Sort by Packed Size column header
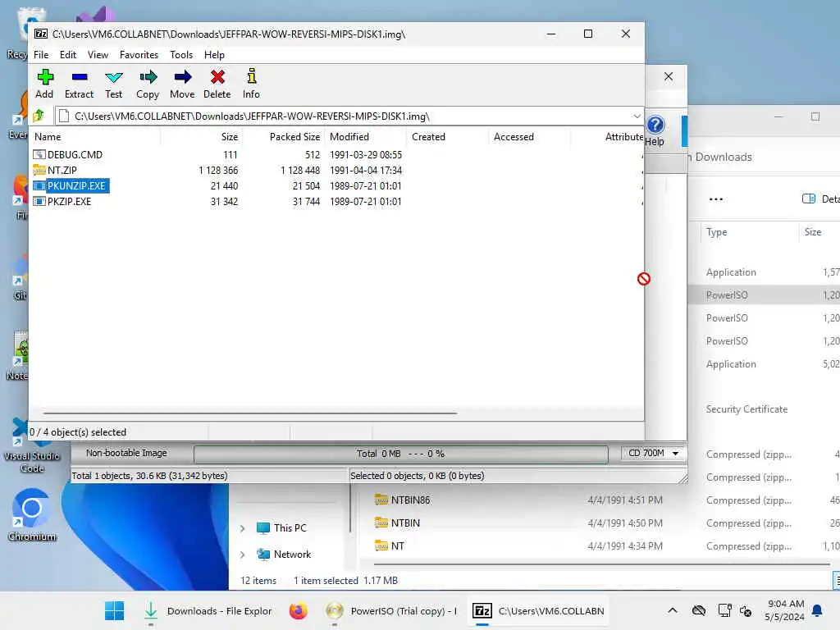This screenshot has width=840, height=630. (283, 137)
